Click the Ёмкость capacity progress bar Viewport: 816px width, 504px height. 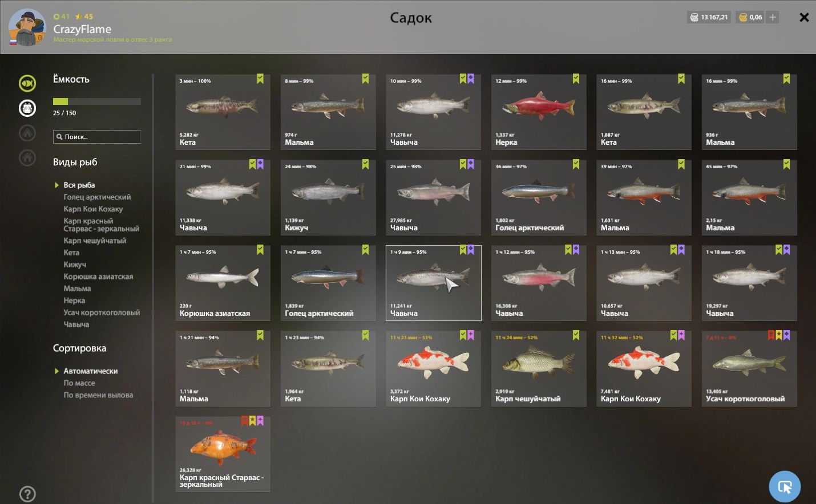97,101
